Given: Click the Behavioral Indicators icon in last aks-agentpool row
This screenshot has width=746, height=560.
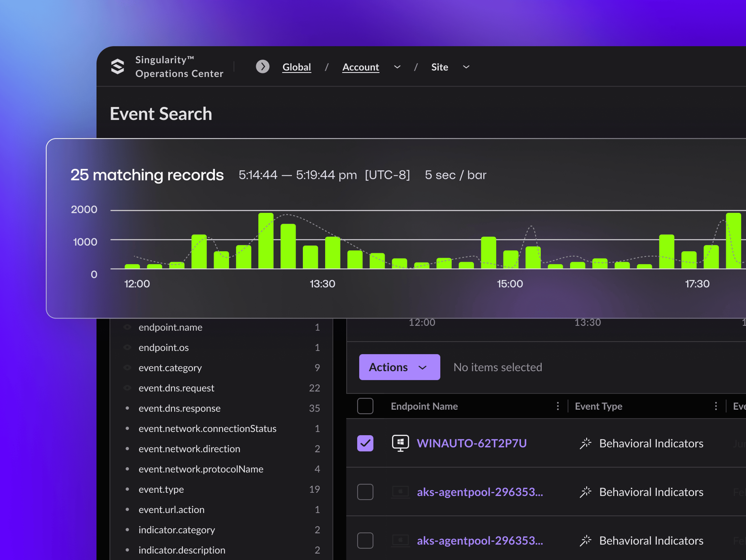Looking at the screenshot, I should tap(585, 540).
